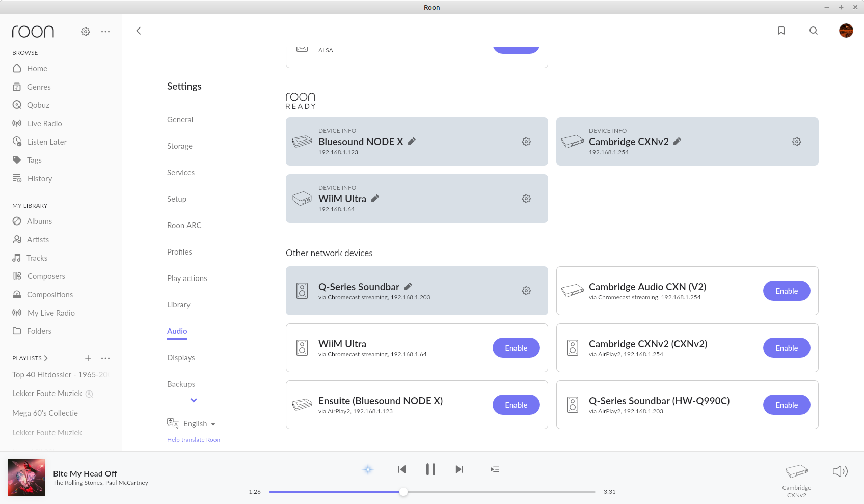
Task: Open playlists three-dot options
Action: (x=105, y=358)
